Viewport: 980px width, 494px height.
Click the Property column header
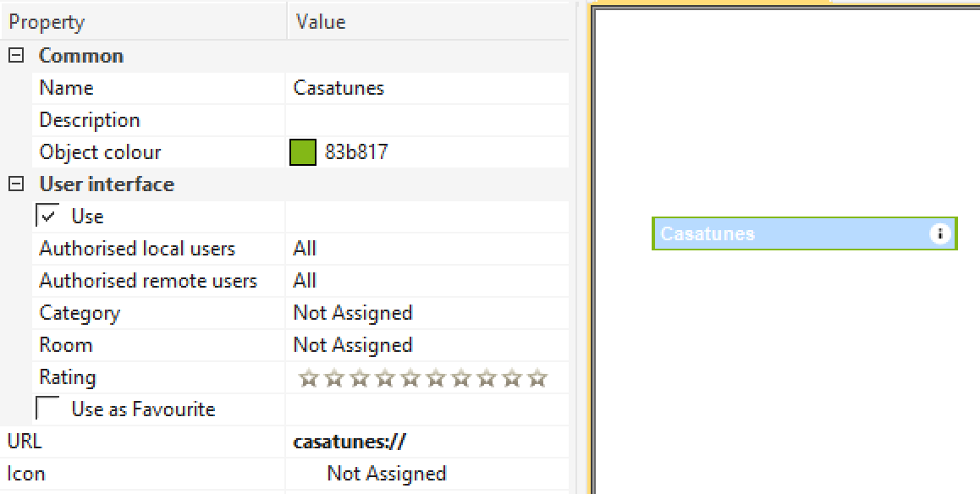[47, 22]
